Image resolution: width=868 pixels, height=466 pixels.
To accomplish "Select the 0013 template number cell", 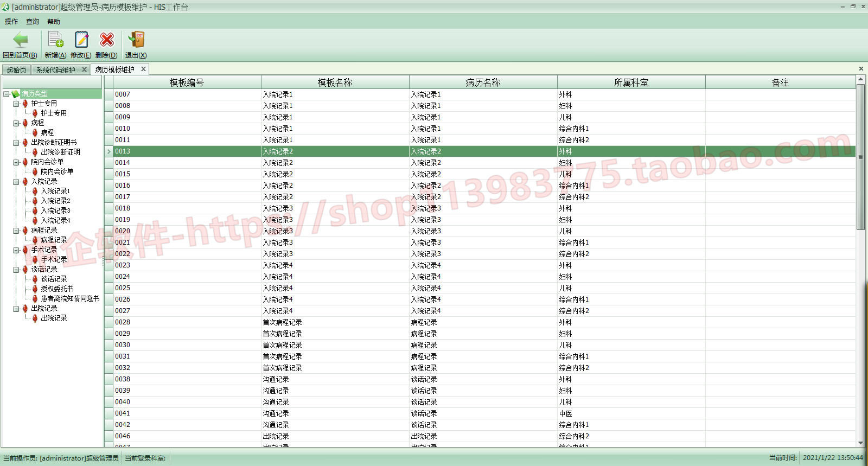I will pos(187,151).
